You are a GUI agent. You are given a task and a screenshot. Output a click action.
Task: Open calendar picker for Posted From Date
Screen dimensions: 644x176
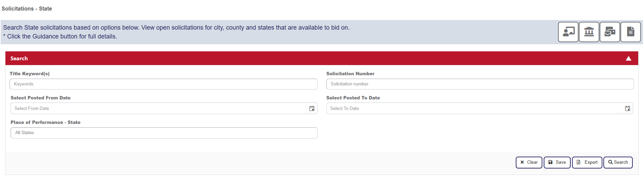click(312, 109)
